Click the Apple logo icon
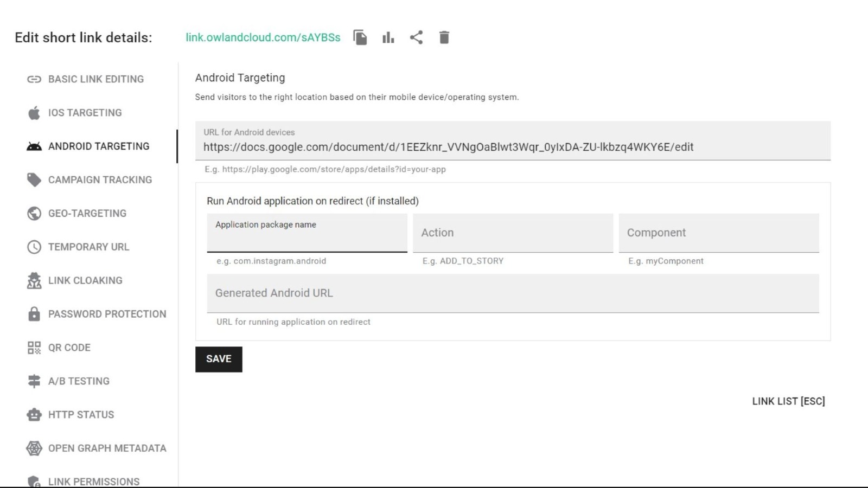This screenshot has height=488, width=868. pyautogui.click(x=34, y=113)
